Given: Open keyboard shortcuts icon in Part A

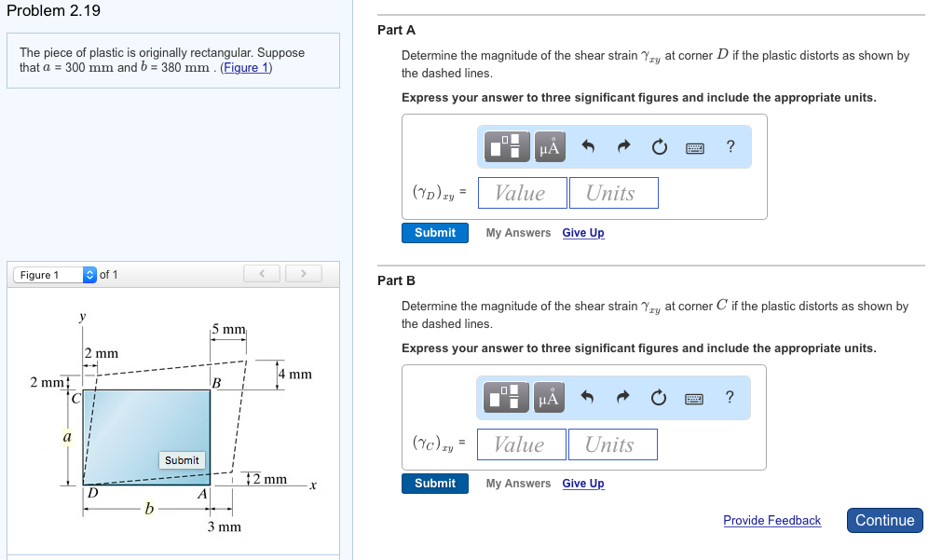Looking at the screenshot, I should 695,147.
